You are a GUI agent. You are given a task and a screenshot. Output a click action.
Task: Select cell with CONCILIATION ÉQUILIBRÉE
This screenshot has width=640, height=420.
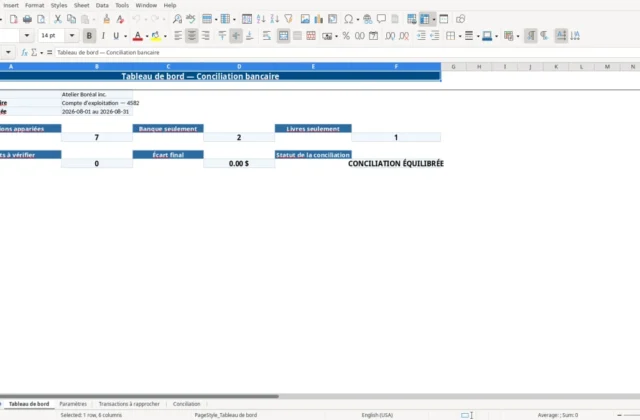396,164
